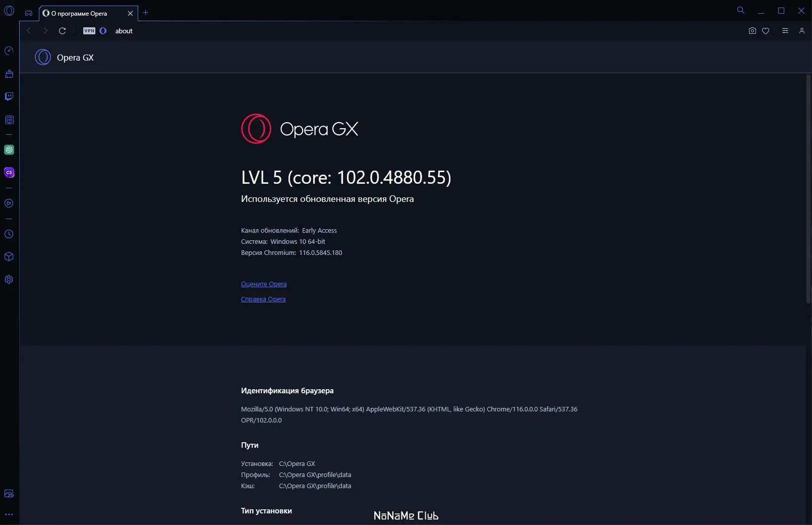
Task: Go back to previous page
Action: coord(29,31)
